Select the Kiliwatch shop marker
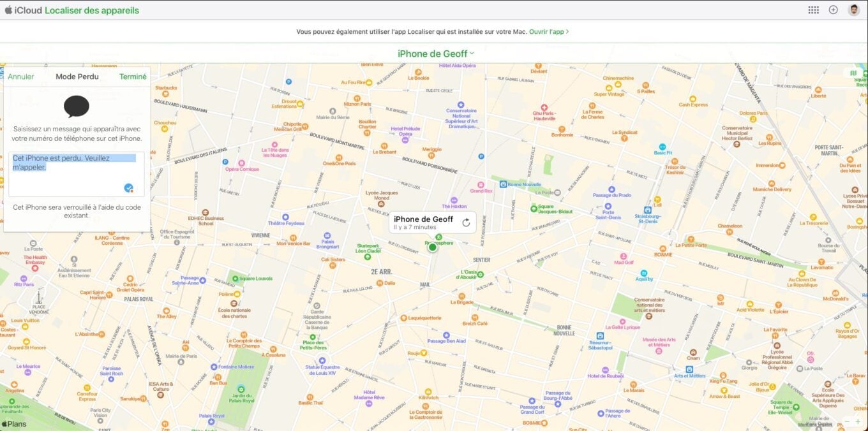This screenshot has height=431, width=868. (428, 391)
